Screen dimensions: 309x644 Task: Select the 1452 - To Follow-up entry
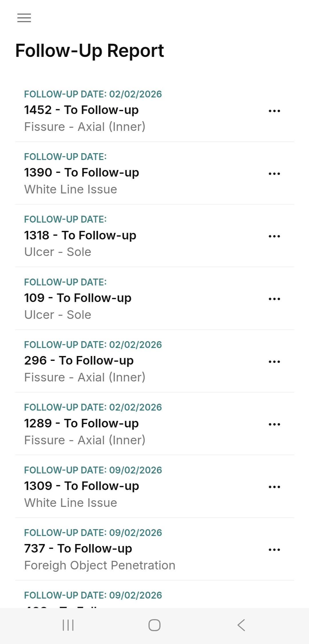(x=81, y=110)
